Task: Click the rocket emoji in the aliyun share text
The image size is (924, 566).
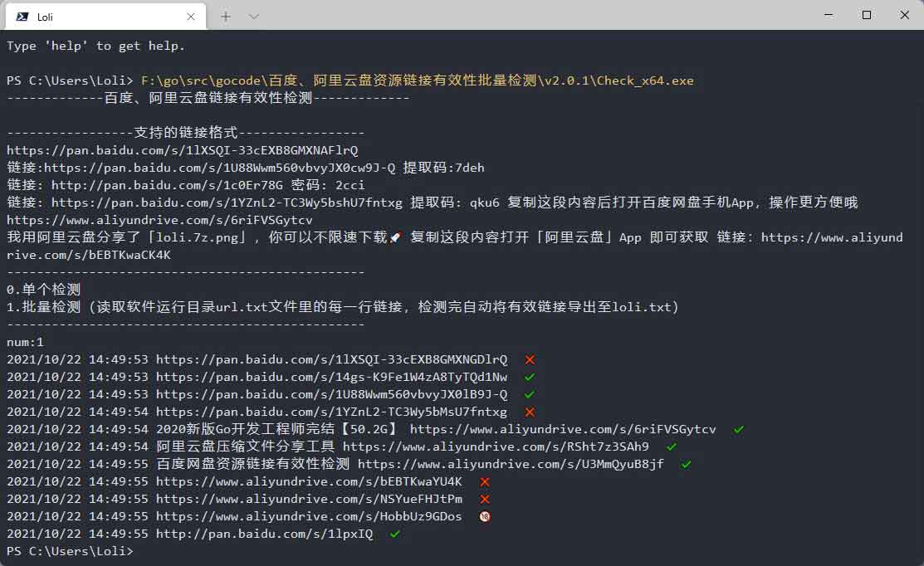Action: [395, 237]
